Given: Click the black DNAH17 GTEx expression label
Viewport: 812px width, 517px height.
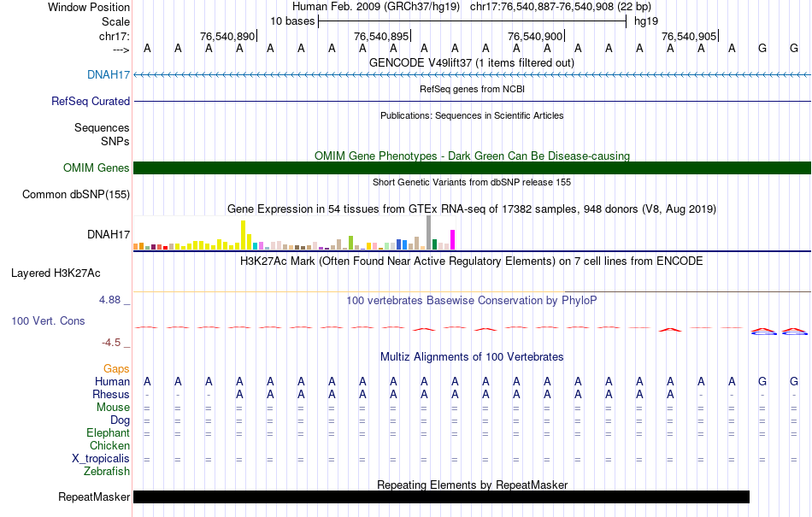Looking at the screenshot, I should (109, 234).
